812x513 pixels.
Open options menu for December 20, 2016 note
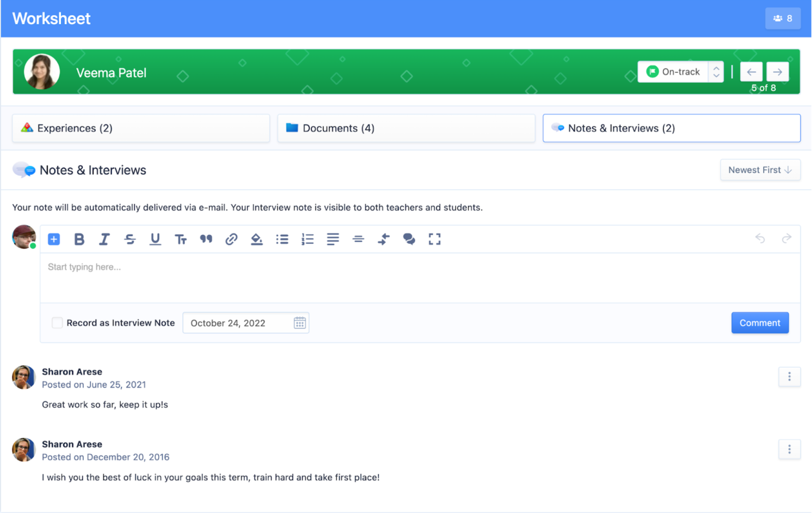(789, 449)
